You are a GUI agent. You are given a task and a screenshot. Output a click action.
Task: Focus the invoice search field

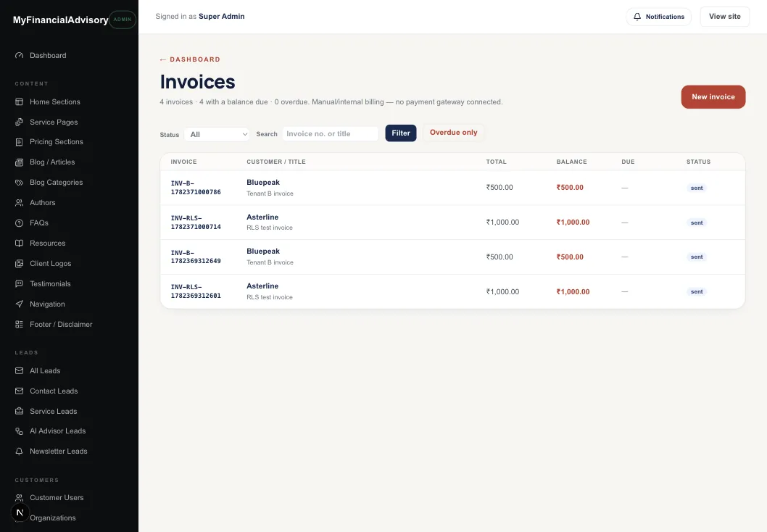pyautogui.click(x=330, y=134)
